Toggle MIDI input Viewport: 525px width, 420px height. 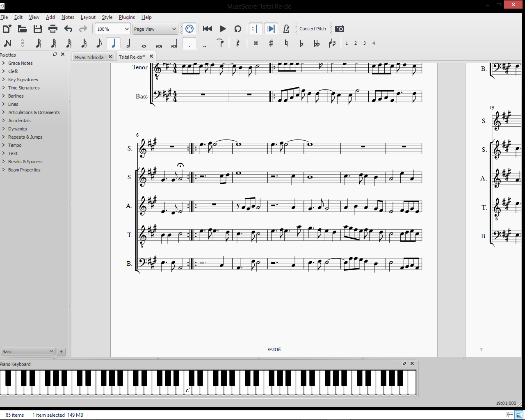pos(189,29)
